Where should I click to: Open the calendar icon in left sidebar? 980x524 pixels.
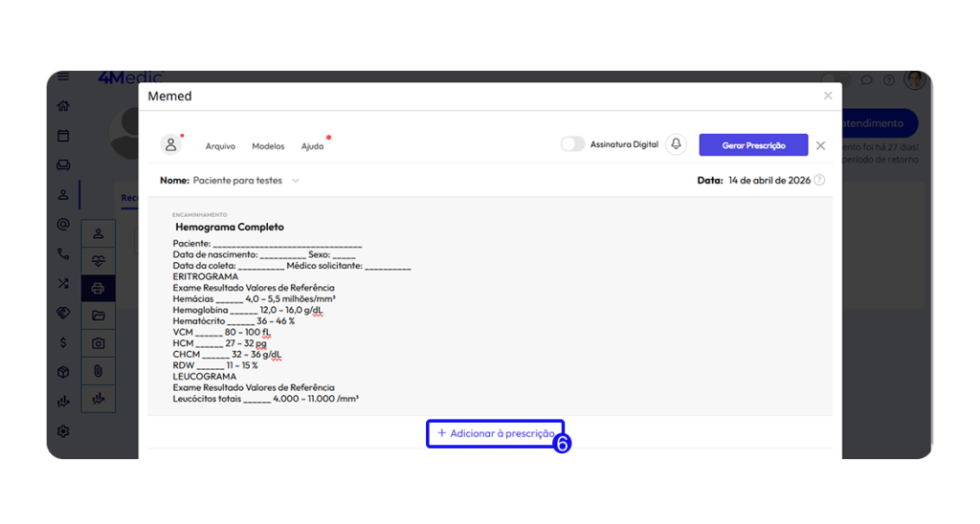pos(63,135)
